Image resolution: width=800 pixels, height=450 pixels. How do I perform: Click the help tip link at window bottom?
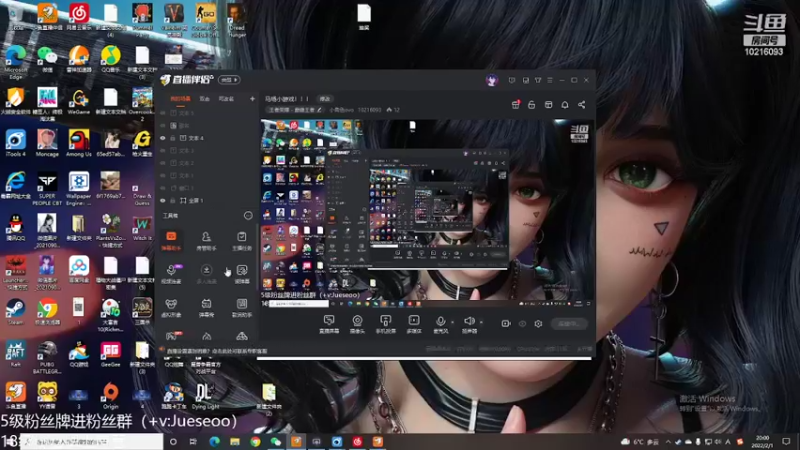point(217,351)
